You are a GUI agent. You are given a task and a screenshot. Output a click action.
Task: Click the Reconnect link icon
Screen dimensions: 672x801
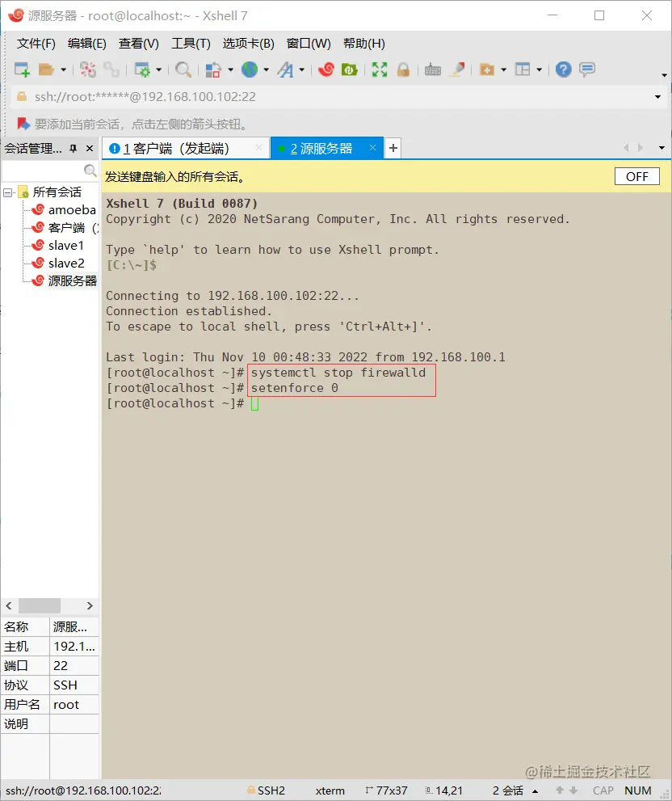click(x=111, y=70)
